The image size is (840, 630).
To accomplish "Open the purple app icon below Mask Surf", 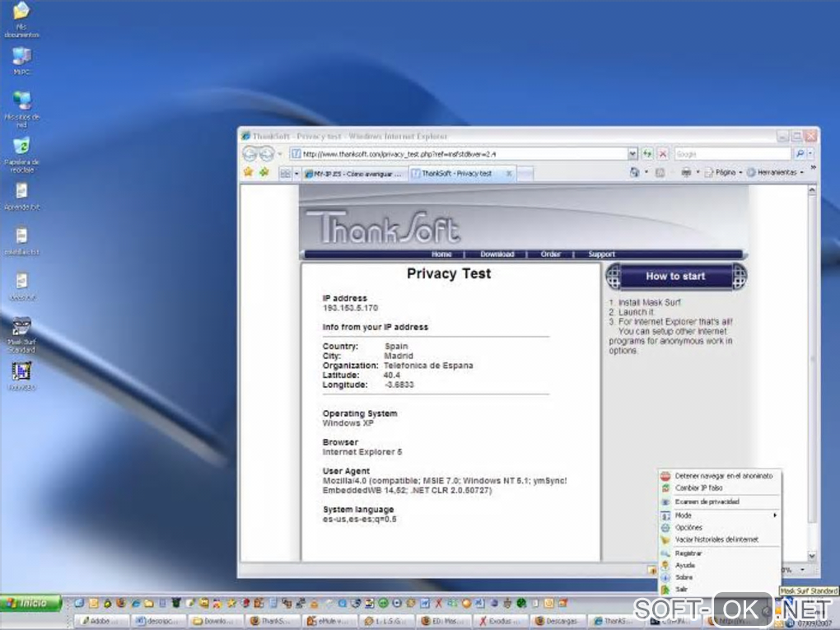I will point(21,376).
